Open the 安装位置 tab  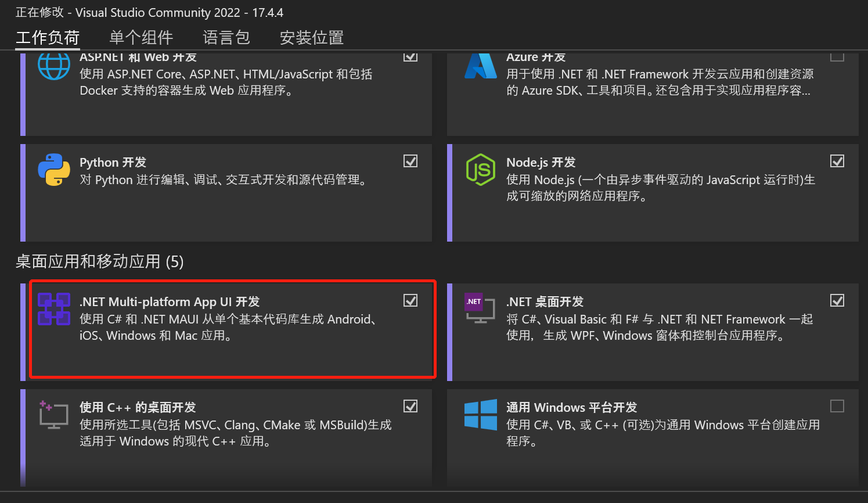click(312, 38)
